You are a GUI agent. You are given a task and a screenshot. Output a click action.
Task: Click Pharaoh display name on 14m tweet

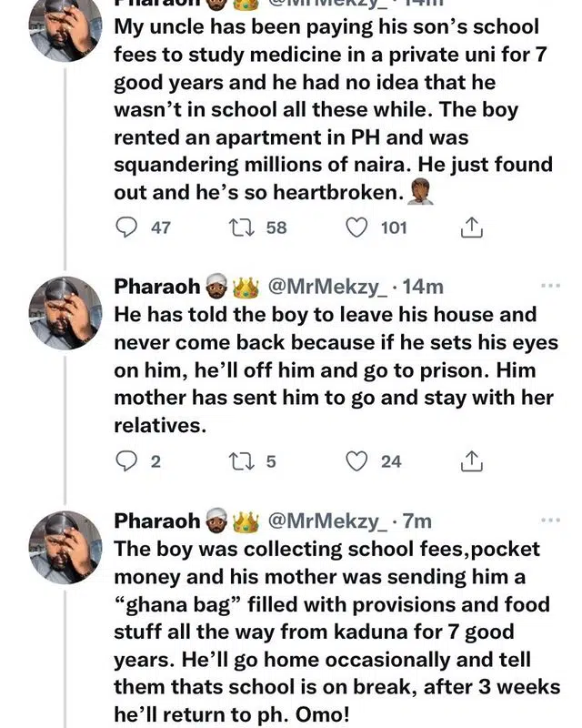click(156, 287)
